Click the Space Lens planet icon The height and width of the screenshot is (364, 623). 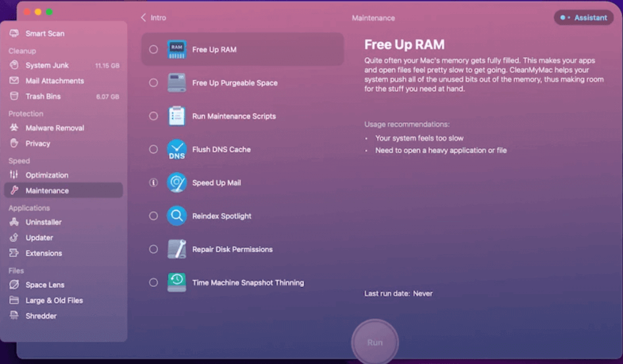[14, 284]
